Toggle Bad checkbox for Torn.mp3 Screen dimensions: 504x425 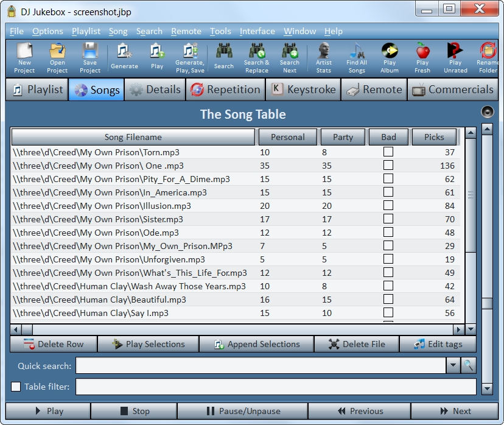(388, 152)
